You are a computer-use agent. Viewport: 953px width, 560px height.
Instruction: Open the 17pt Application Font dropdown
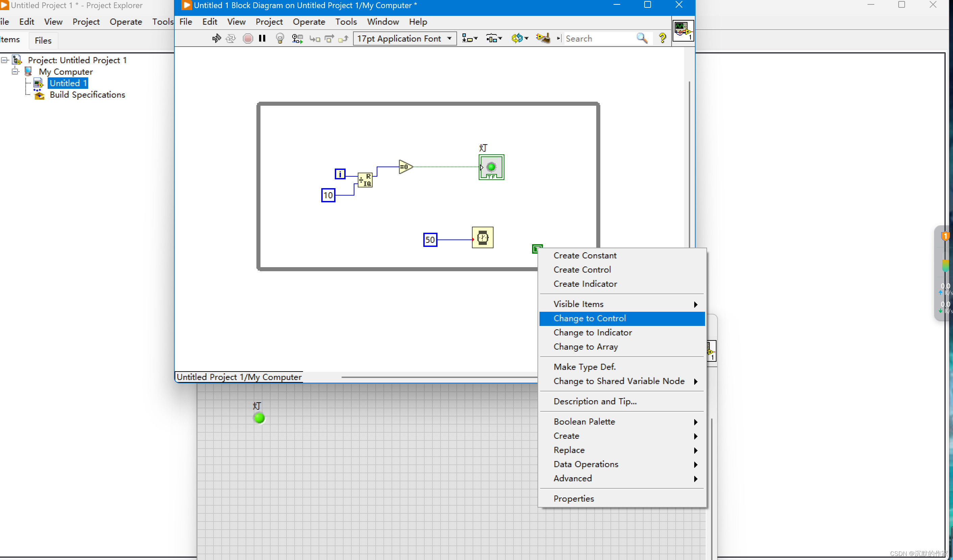click(404, 39)
